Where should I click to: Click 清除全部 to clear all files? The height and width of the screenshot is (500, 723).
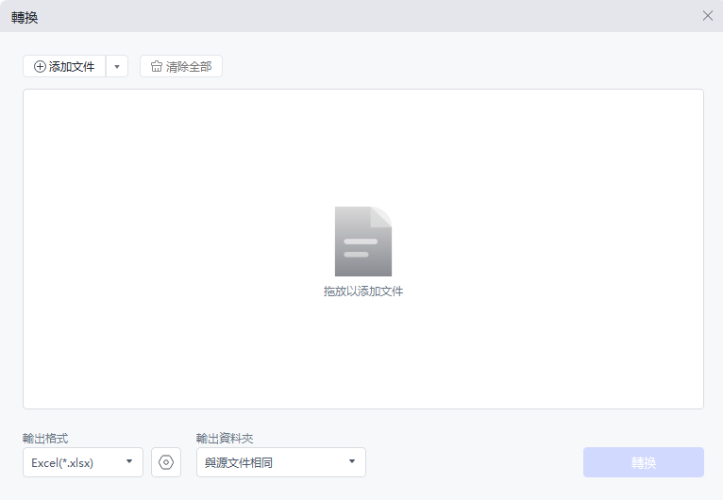(x=181, y=66)
